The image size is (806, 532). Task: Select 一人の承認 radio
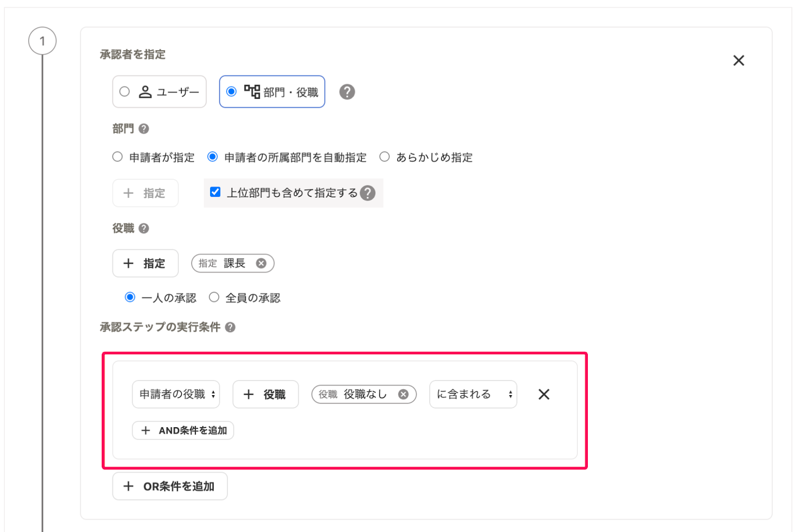pos(130,297)
